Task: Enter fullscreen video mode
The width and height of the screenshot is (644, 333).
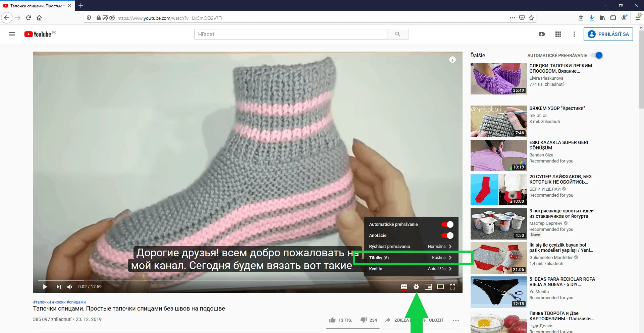Action: pyautogui.click(x=452, y=287)
